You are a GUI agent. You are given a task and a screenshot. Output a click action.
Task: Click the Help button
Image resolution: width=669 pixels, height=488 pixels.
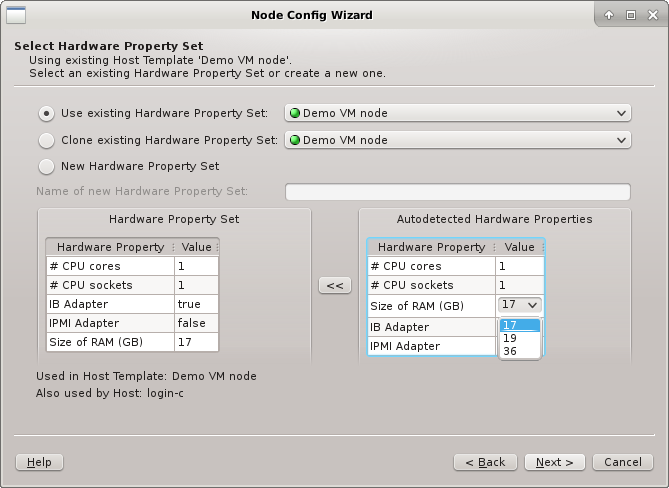pos(39,462)
